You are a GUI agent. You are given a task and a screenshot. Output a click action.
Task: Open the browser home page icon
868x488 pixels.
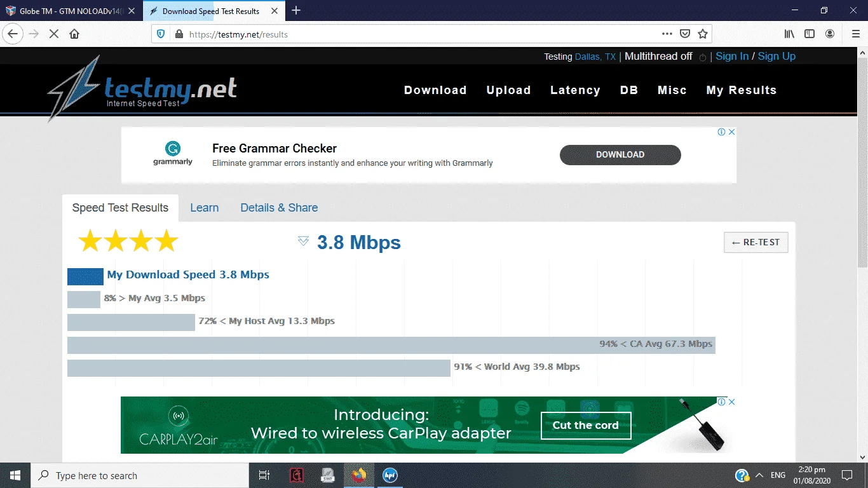[74, 34]
